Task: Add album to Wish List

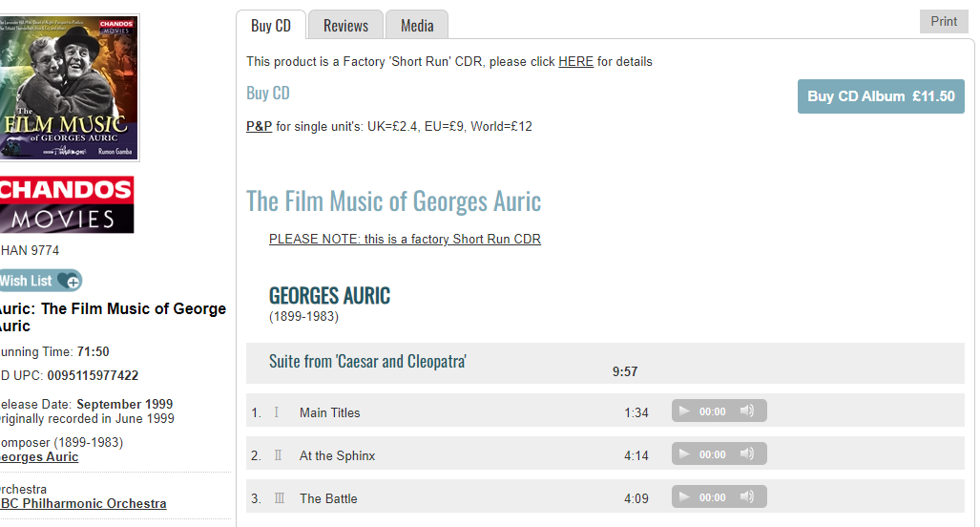Action: 40,281
